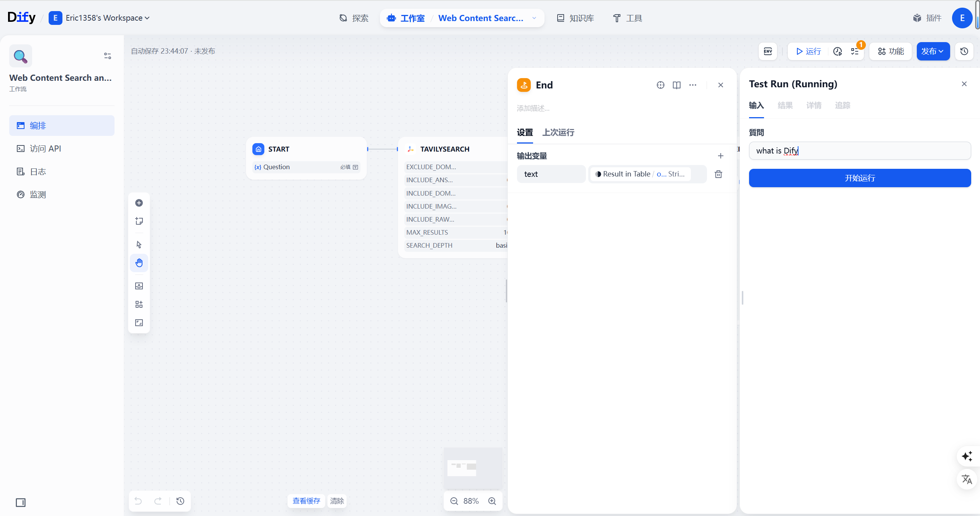Screen dimensions: 980x516
Task: Expand Web Content Search app switcher
Action: pos(534,18)
